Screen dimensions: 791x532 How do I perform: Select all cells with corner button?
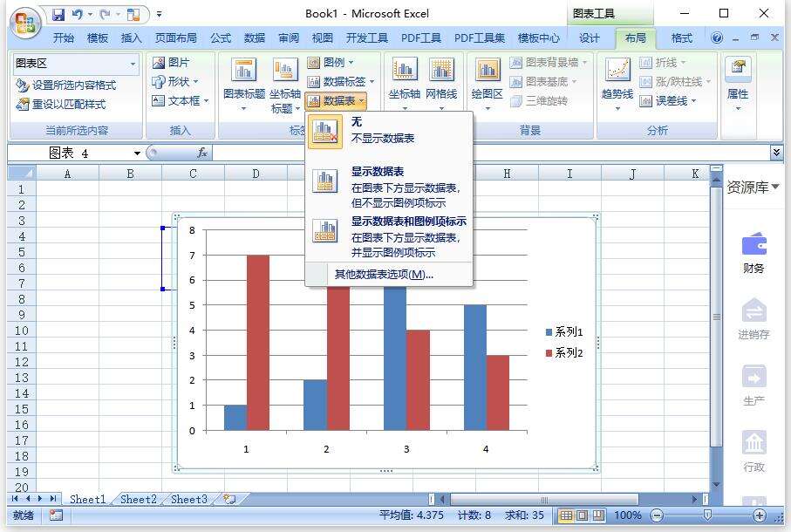click(x=21, y=174)
